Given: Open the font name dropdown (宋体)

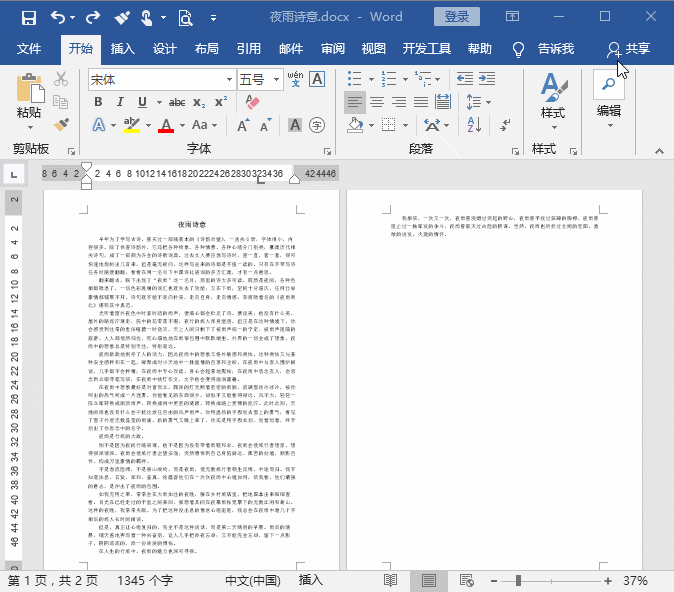Looking at the screenshot, I should click(230, 80).
